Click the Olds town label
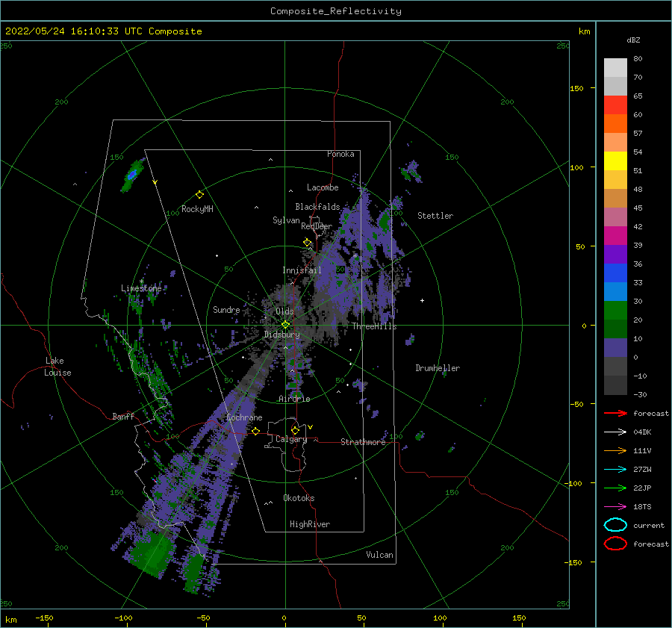The height and width of the screenshot is (628, 672). pyautogui.click(x=284, y=311)
